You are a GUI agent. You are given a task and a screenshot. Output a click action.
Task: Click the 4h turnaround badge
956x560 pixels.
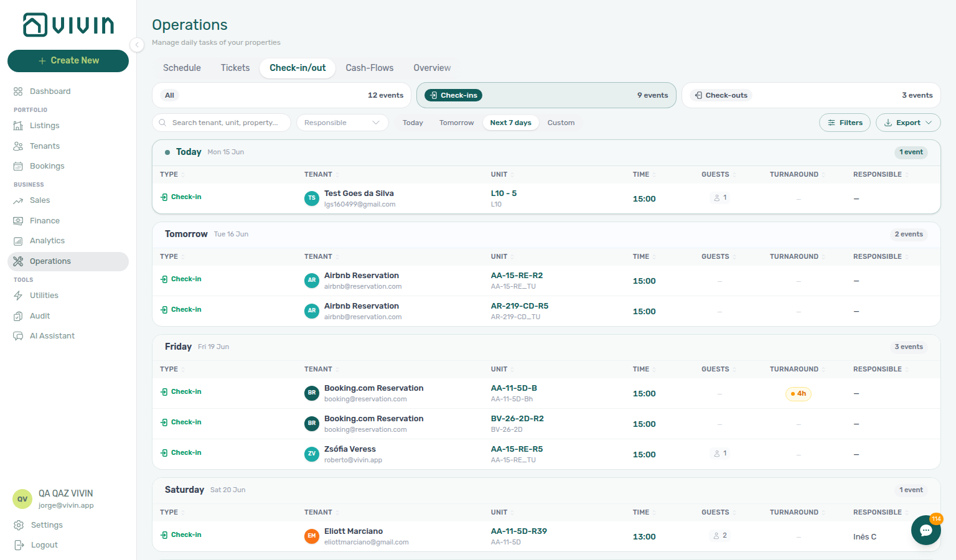coord(799,394)
